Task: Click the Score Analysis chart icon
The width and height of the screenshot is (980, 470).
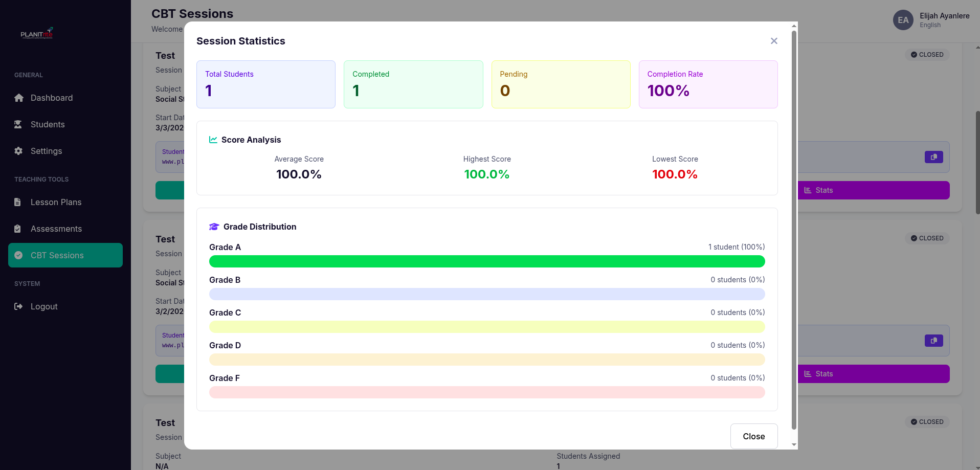Action: point(213,140)
